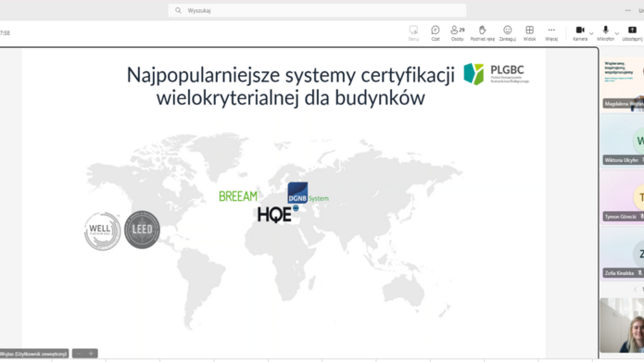The width and height of the screenshot is (644, 362).
Task: Toggle the Mikrofon microphone mute
Action: pyautogui.click(x=605, y=33)
